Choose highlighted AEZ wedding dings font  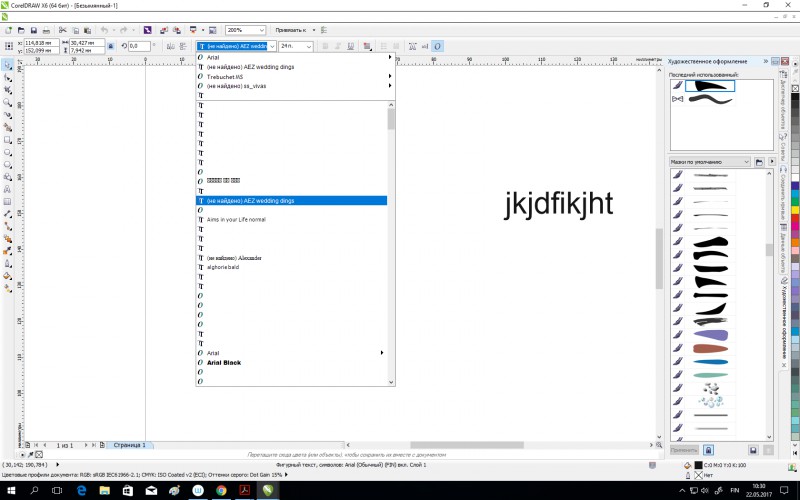[291, 201]
